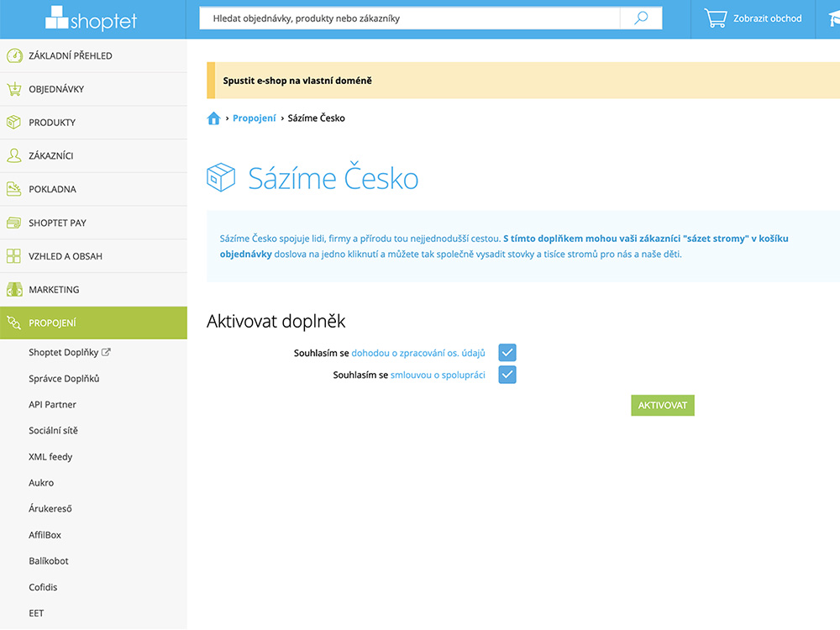
Task: Open the Produkty menu
Action: pos(94,122)
